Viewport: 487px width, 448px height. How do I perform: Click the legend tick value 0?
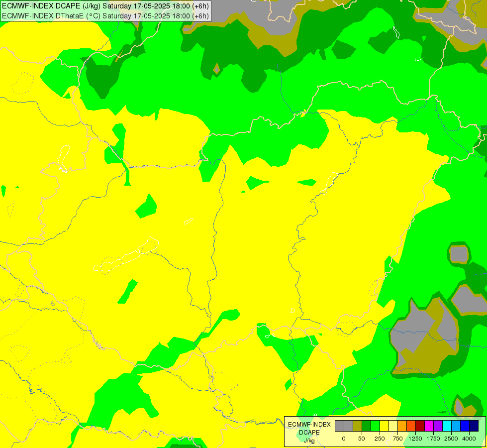point(344,439)
